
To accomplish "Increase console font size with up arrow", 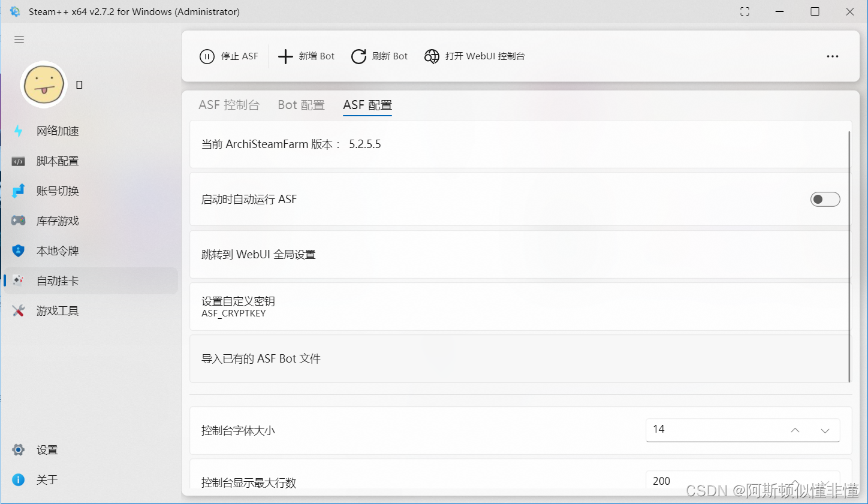I will click(795, 430).
